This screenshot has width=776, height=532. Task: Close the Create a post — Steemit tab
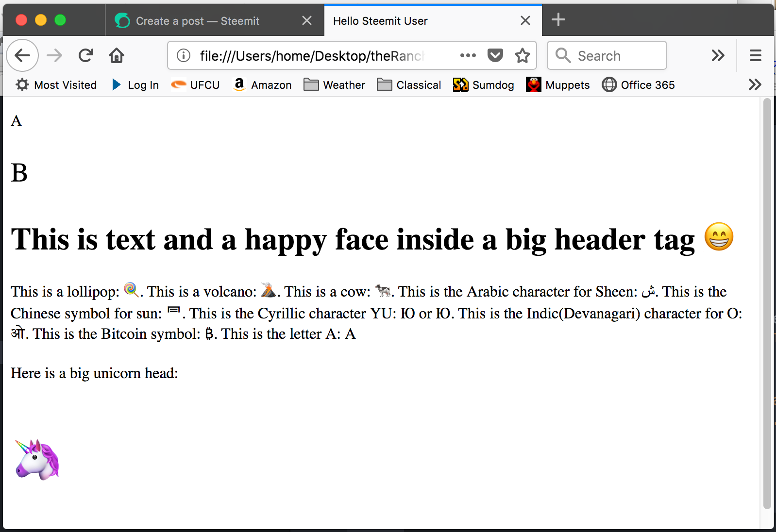307,20
